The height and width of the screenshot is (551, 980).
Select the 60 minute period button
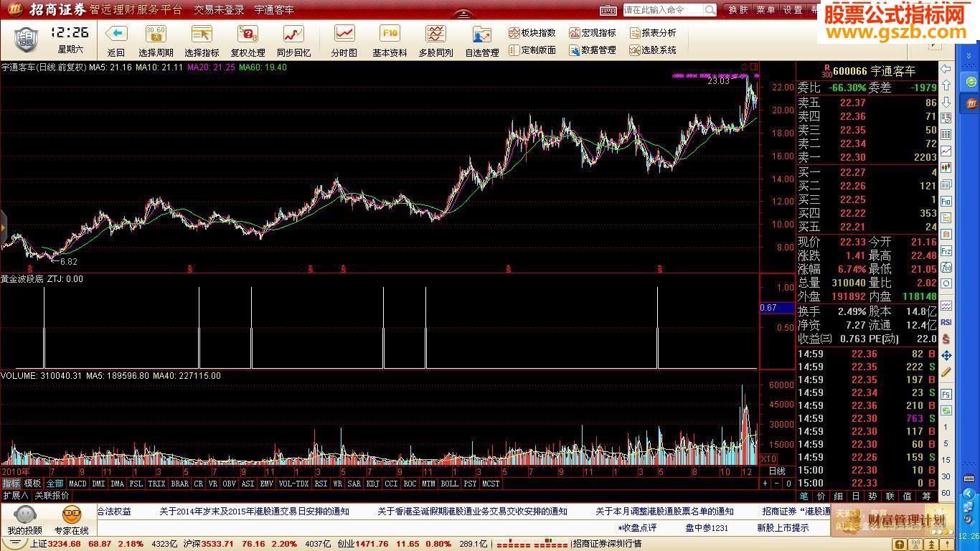[946, 493]
